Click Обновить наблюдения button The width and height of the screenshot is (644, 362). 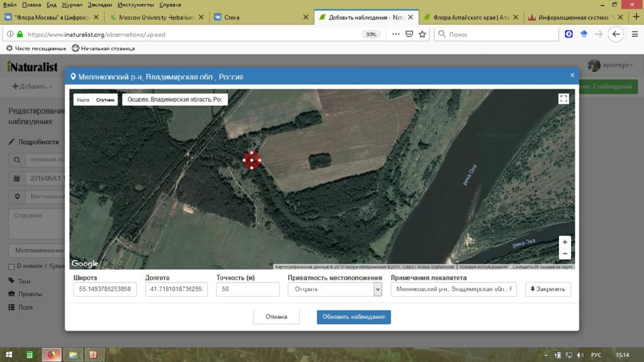point(353,317)
